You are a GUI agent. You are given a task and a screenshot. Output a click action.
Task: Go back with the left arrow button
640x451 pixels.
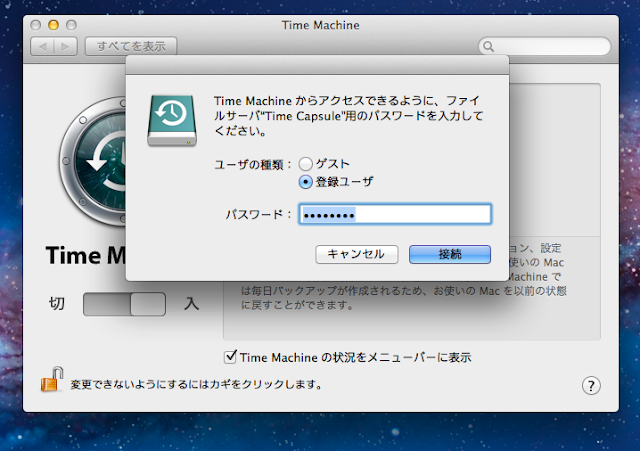[x=42, y=46]
